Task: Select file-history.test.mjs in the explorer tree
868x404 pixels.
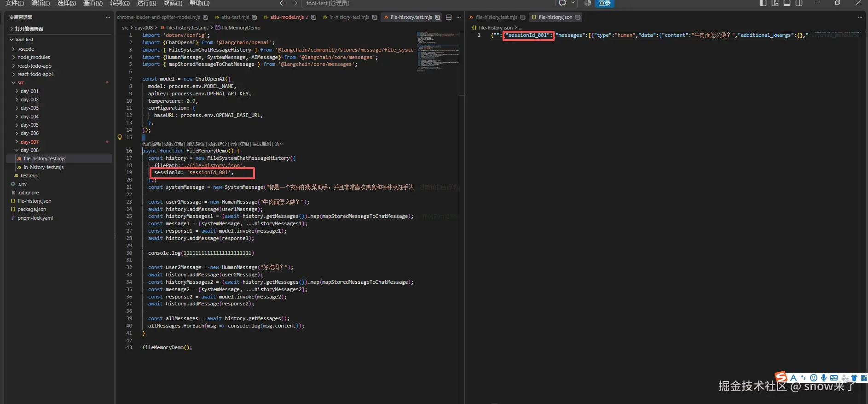Action: coord(59,158)
